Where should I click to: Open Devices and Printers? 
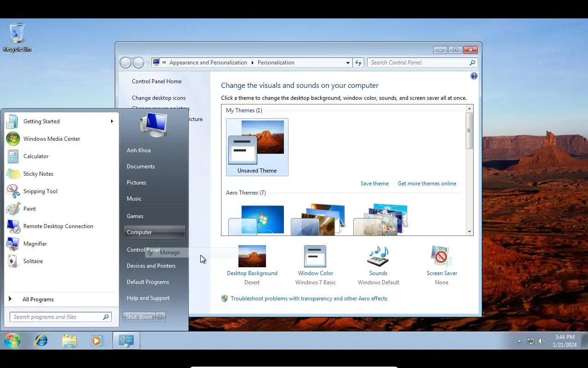pyautogui.click(x=151, y=266)
